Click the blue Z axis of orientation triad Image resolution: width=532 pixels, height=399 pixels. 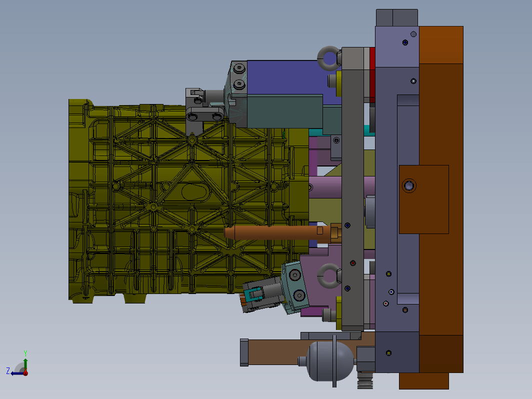(17, 373)
